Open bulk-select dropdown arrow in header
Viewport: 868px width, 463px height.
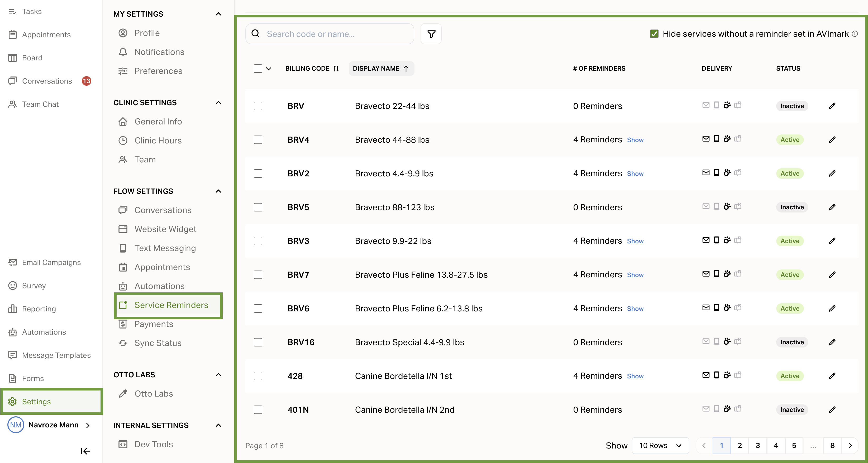coord(269,69)
